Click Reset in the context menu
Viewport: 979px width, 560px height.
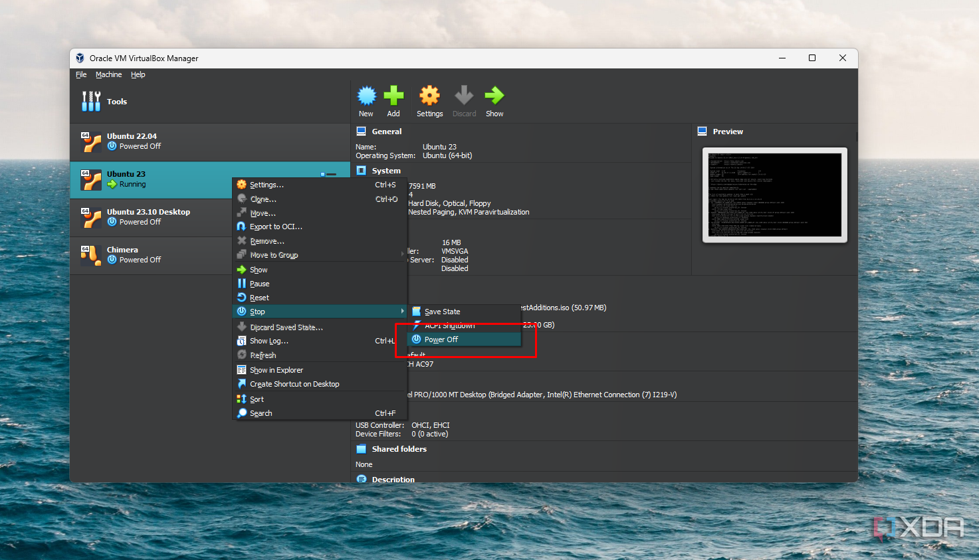pos(319,298)
